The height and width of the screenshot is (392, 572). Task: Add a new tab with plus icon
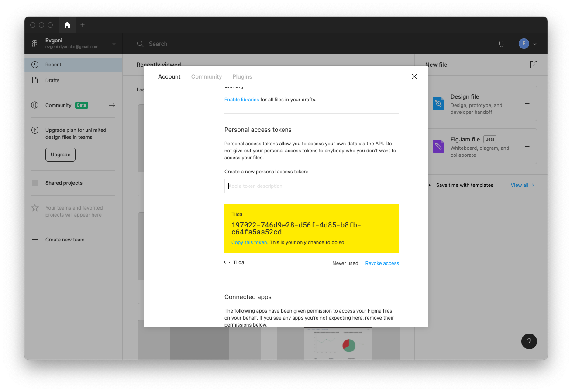pos(83,25)
